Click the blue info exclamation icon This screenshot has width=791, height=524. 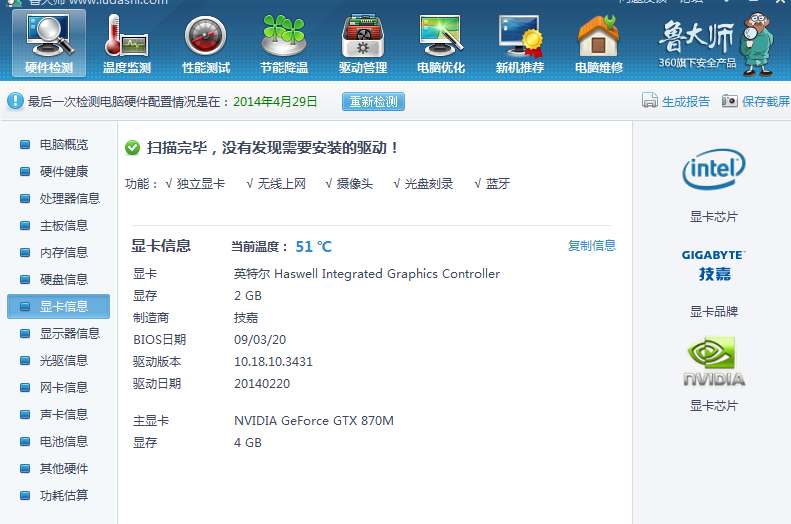coord(15,101)
